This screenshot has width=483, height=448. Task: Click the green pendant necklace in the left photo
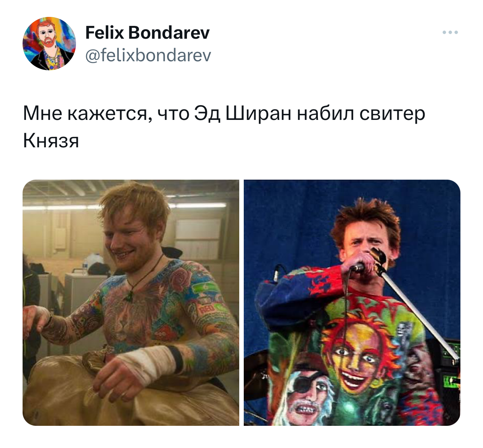pos(129,296)
